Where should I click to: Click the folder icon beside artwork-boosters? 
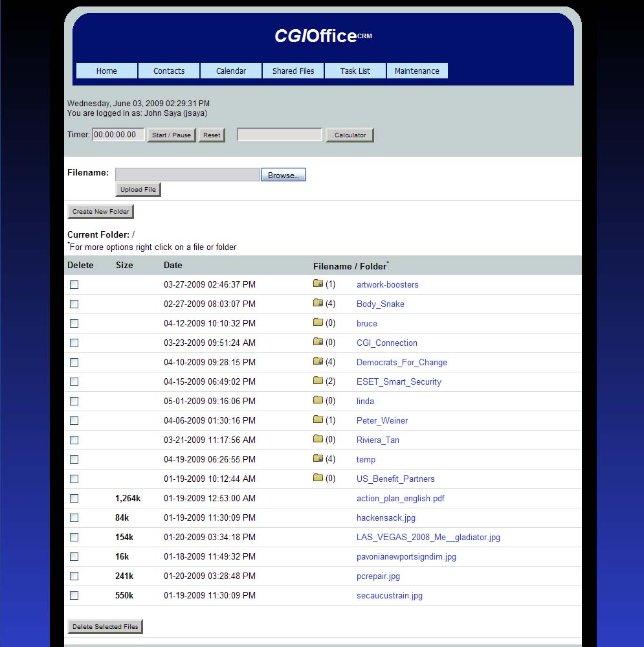(318, 284)
